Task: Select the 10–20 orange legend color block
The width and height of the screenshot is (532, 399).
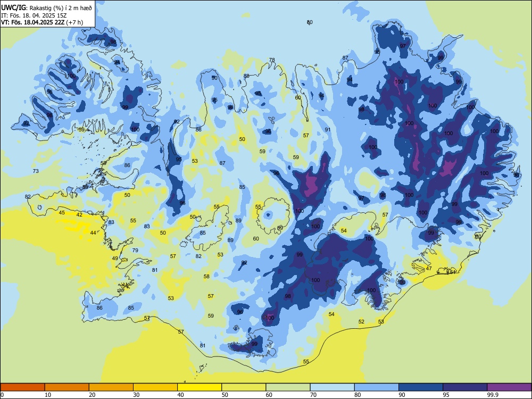Action: [67, 387]
